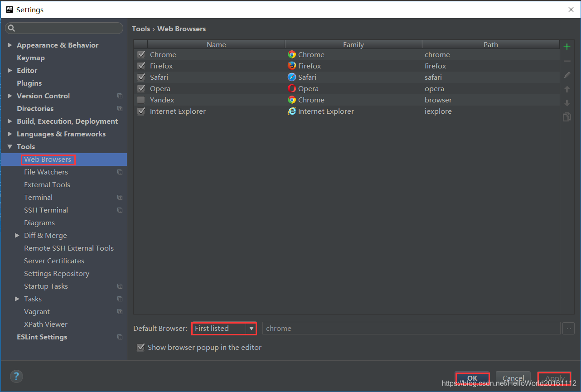581x392 pixels.
Task: Uncheck the Opera browser checkbox
Action: pyautogui.click(x=141, y=88)
